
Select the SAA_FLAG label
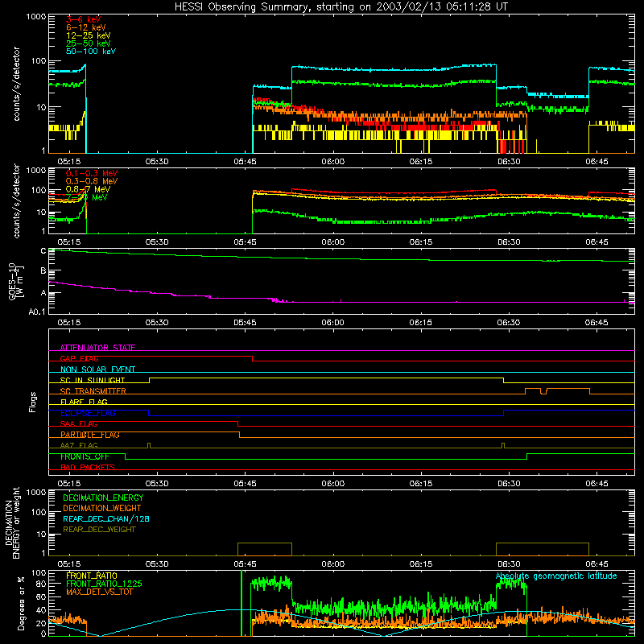(79, 424)
